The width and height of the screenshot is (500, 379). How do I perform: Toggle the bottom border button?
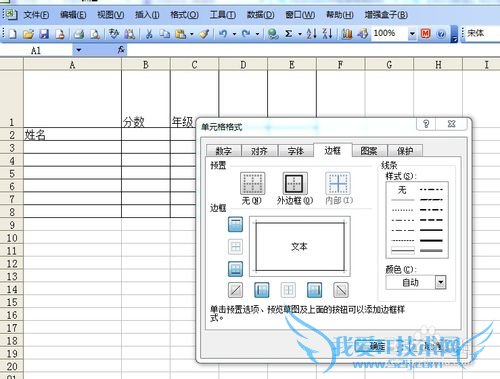click(235, 269)
